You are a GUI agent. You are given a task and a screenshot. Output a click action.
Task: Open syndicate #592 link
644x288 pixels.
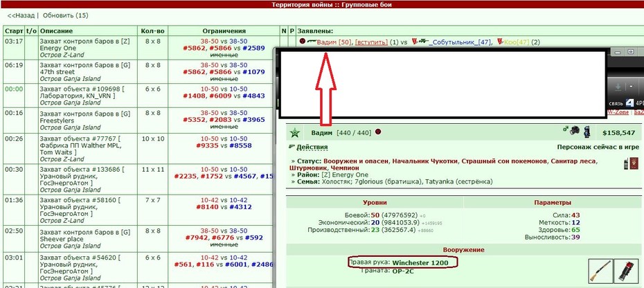(255, 237)
